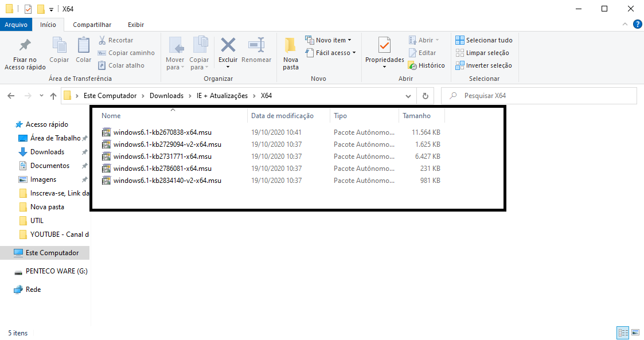Select Este Computador in sidebar

[x=45, y=253]
